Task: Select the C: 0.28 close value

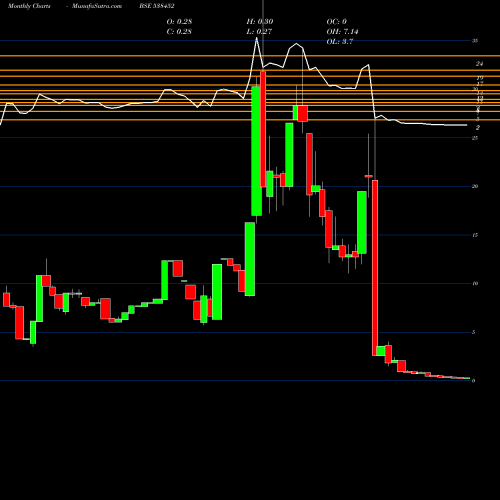Action: tap(179, 31)
